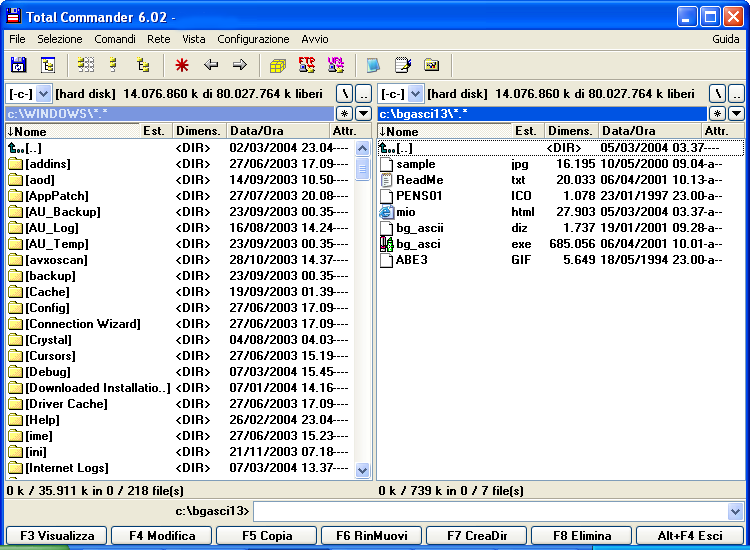Click the forward arrow toolbar icon
This screenshot has height=550, width=750.
(x=239, y=65)
